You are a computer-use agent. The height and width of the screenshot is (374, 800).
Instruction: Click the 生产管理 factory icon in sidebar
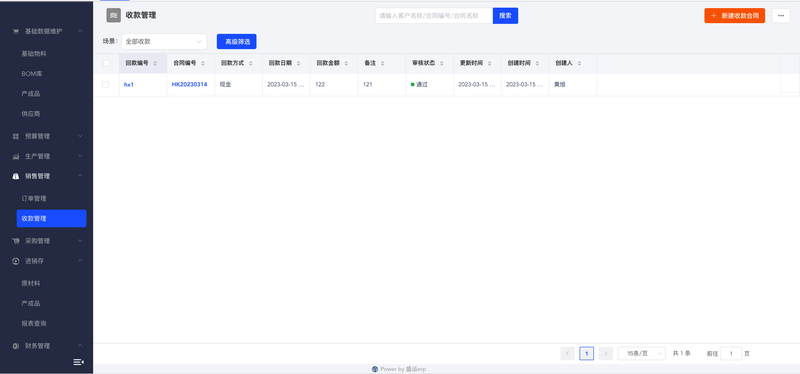[16, 156]
